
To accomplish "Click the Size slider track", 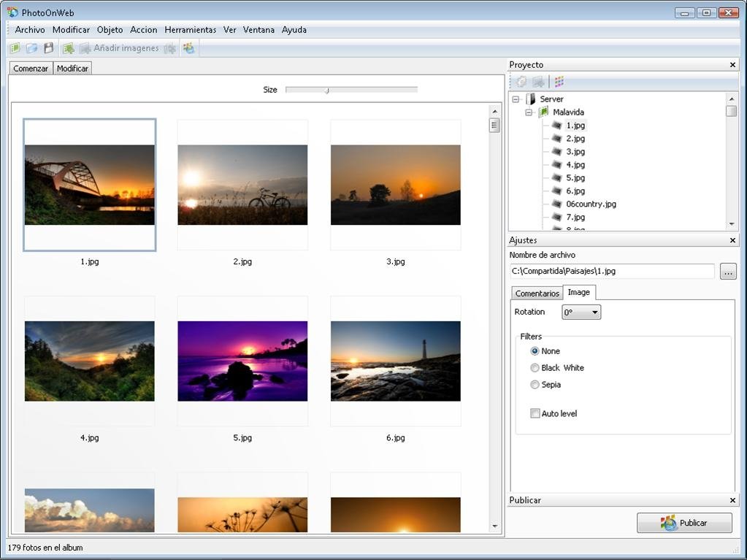I will [x=351, y=90].
